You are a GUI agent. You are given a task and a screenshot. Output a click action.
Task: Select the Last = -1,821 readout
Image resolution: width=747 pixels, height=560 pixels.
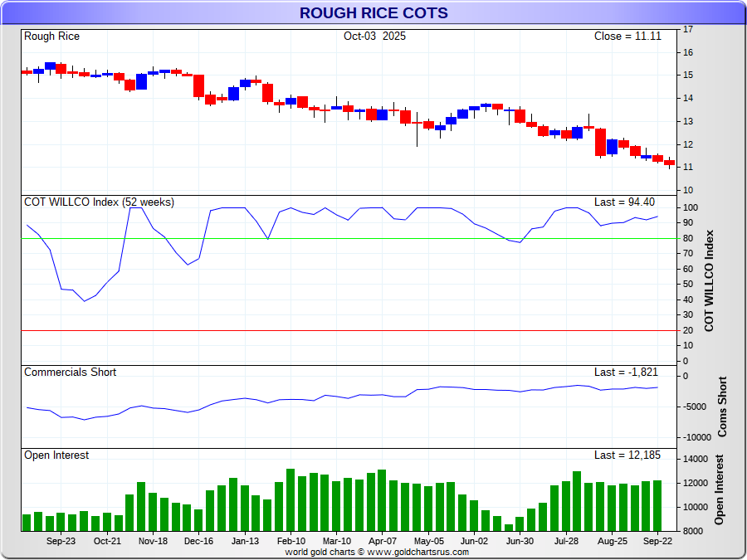(627, 373)
